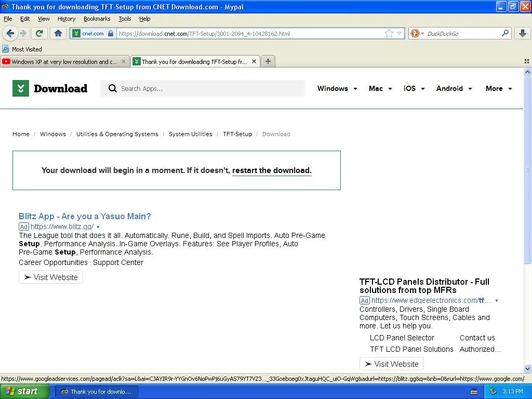Viewport: 532px width, 399px height.
Task: Expand the Windows category dropdown
Action: 337,88
